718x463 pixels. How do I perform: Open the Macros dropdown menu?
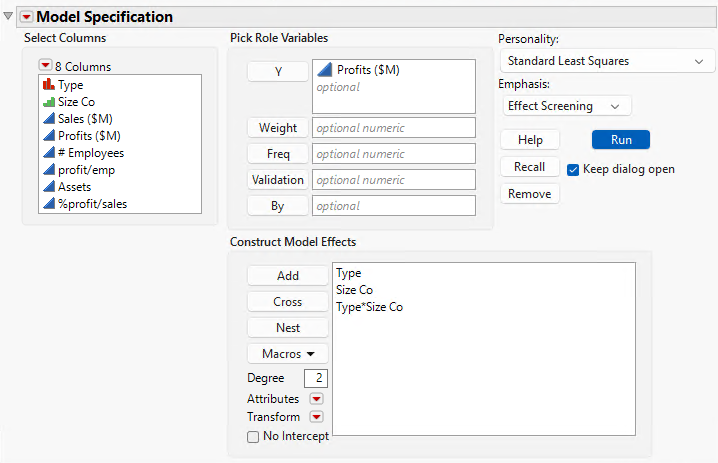(287, 353)
